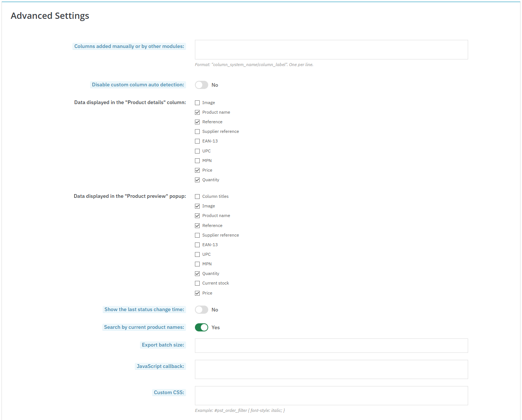The image size is (522, 420).
Task: Toggle Disable custom column auto detection switch
Action: point(202,85)
